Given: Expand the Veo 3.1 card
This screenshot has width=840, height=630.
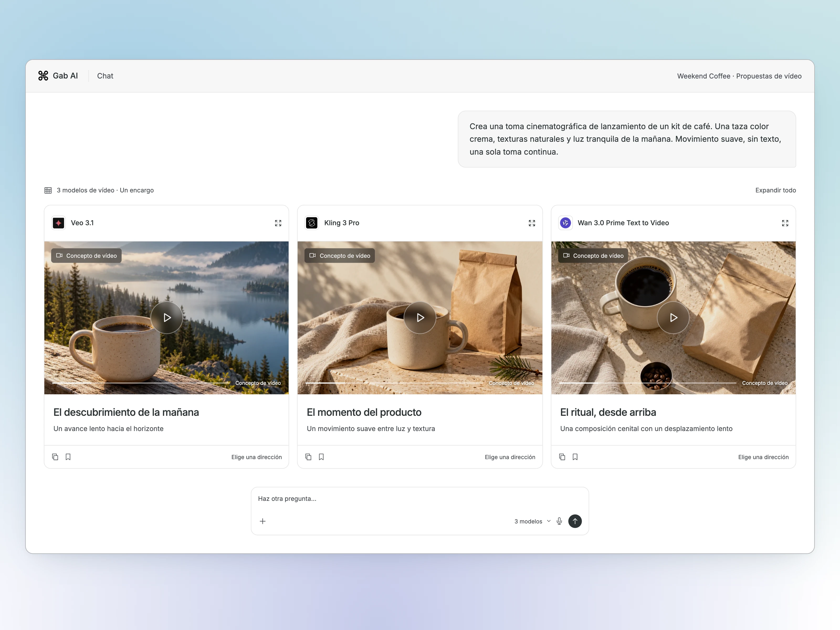Looking at the screenshot, I should coord(278,223).
